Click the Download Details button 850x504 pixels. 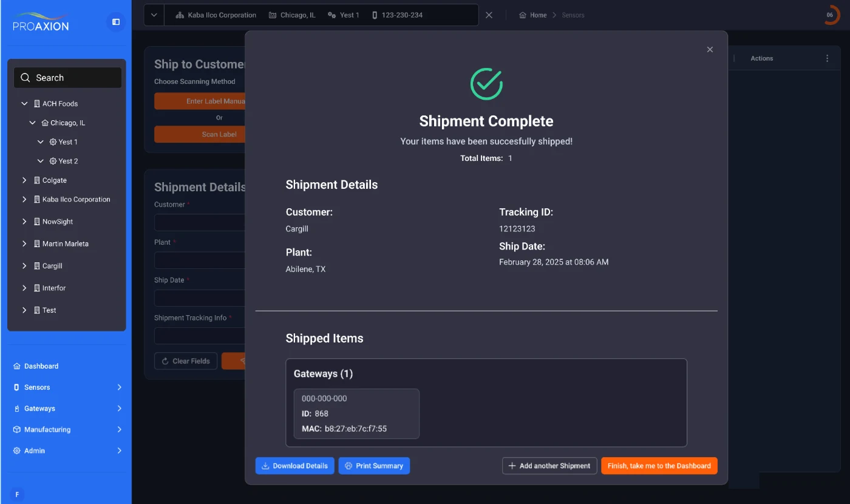point(294,466)
